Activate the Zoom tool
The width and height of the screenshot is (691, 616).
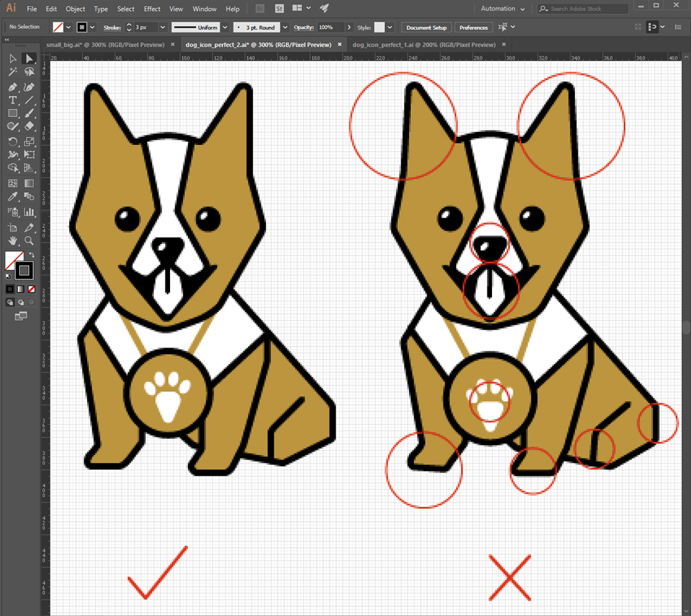29,240
